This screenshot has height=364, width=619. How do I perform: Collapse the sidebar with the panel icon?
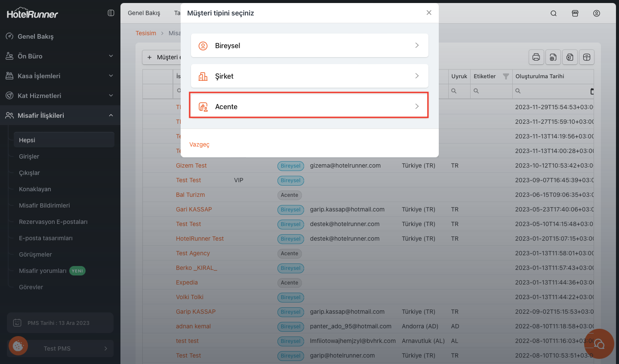tap(111, 13)
